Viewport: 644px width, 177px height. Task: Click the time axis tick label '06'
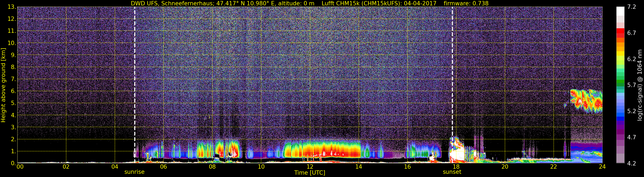[x=164, y=167]
